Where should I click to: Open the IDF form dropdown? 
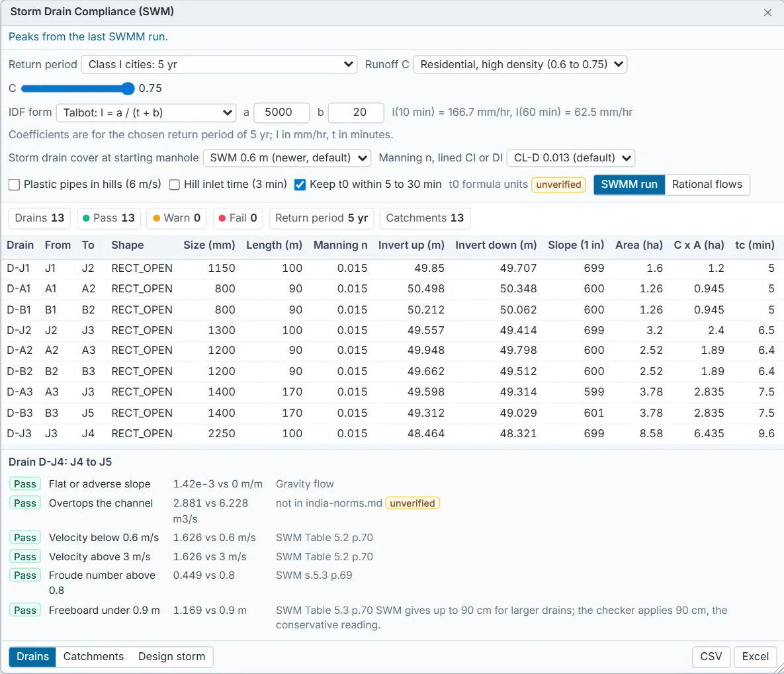click(146, 112)
